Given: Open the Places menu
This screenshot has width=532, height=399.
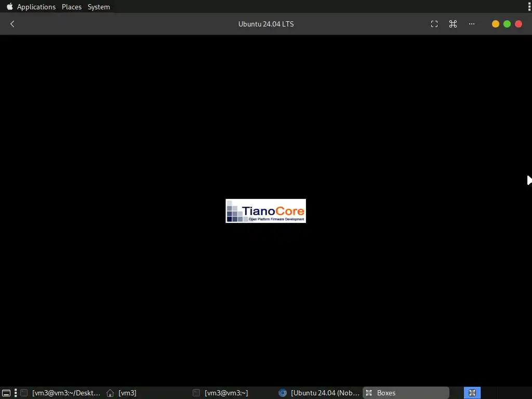Looking at the screenshot, I should point(72,7).
